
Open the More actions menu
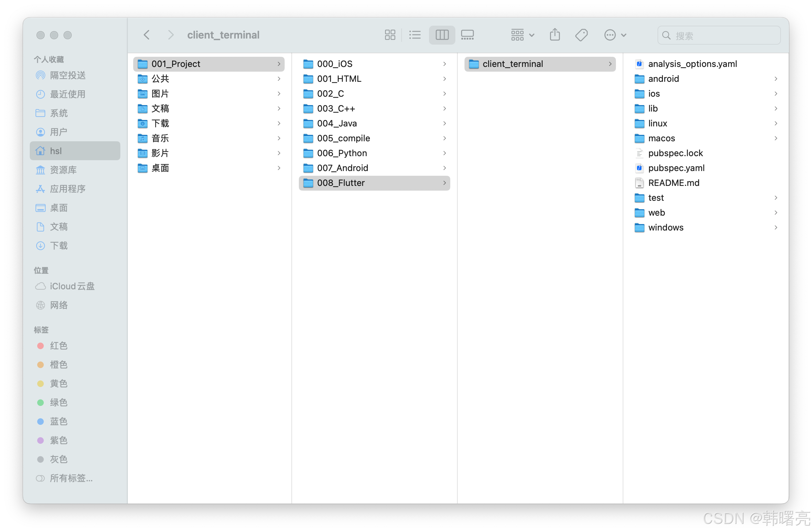615,35
